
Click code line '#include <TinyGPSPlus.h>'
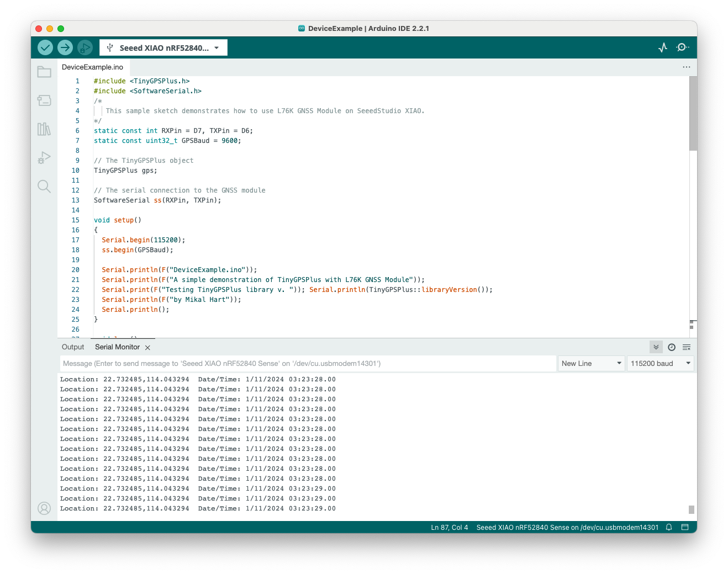coord(141,81)
